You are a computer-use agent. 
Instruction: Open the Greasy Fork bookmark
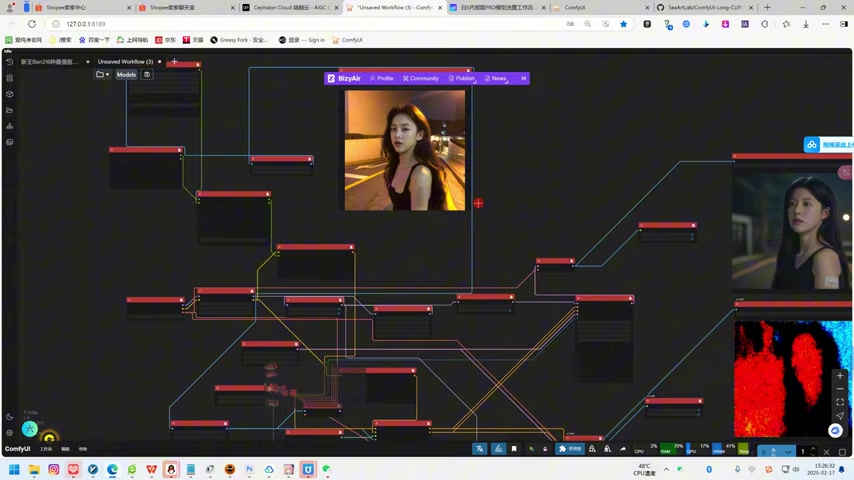click(x=239, y=40)
